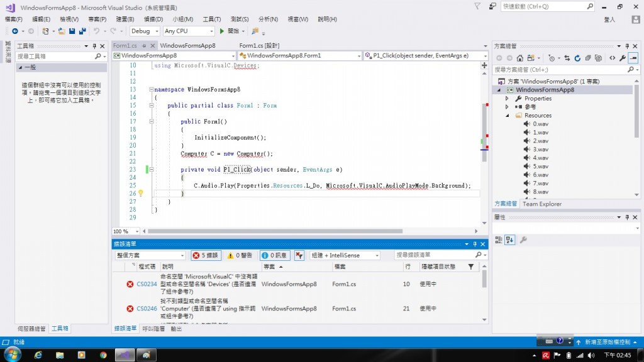This screenshot has width=644, height=362.
Task: Open the WindowsFormsApp8.Form1 class dropdown
Action: tap(300, 55)
